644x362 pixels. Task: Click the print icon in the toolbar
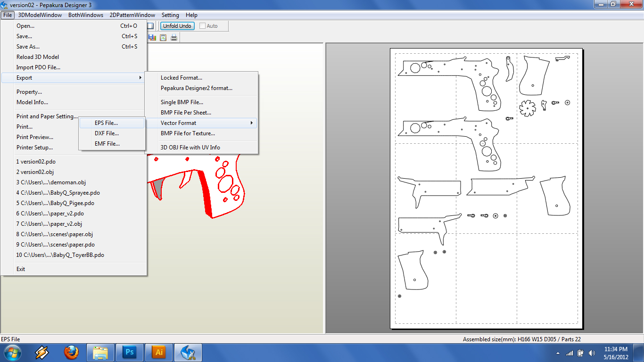pyautogui.click(x=174, y=38)
